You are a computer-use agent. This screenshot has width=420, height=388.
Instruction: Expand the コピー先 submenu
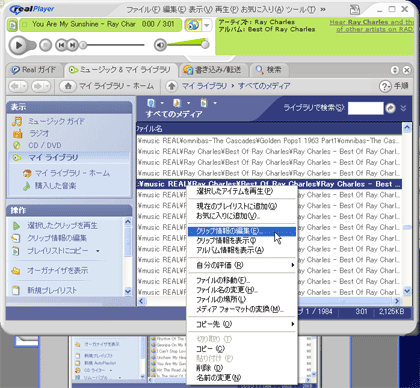coord(241,324)
